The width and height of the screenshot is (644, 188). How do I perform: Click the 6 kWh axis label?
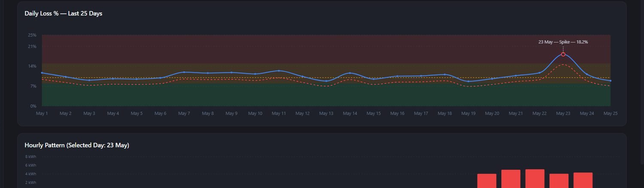(30, 165)
